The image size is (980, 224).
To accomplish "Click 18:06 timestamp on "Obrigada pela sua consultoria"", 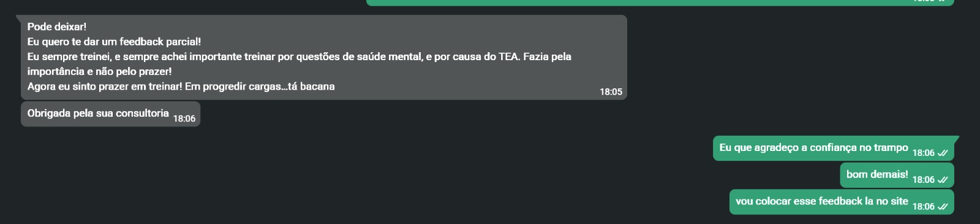I will tap(184, 119).
